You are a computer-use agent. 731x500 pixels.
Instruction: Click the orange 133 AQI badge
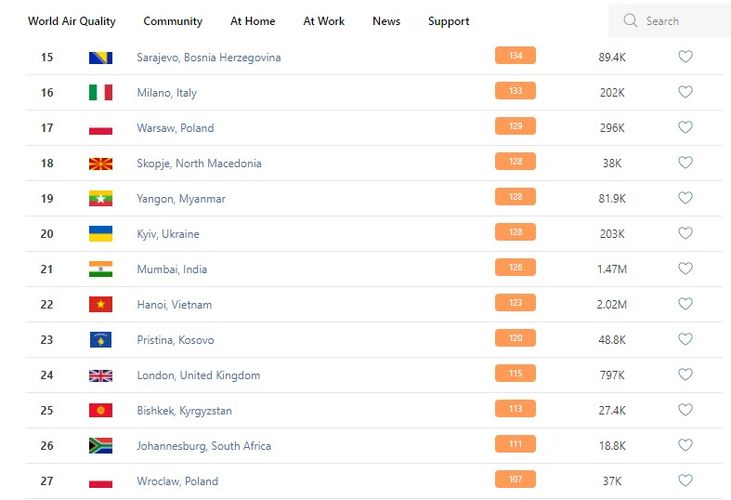(515, 91)
